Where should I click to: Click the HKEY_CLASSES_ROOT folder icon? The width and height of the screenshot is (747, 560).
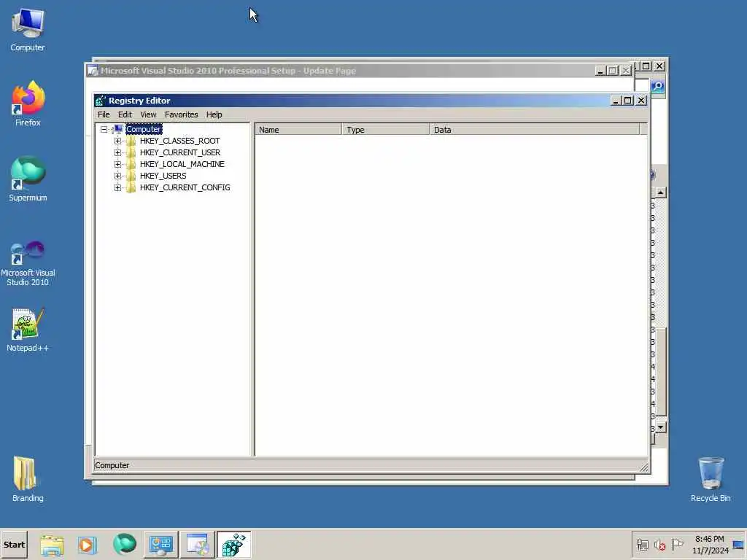click(x=131, y=141)
